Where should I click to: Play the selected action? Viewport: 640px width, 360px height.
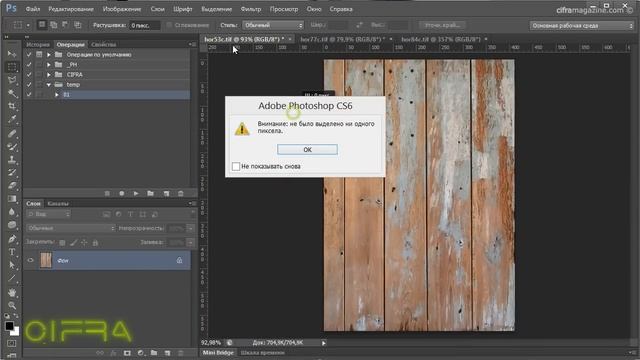pyautogui.click(x=136, y=193)
